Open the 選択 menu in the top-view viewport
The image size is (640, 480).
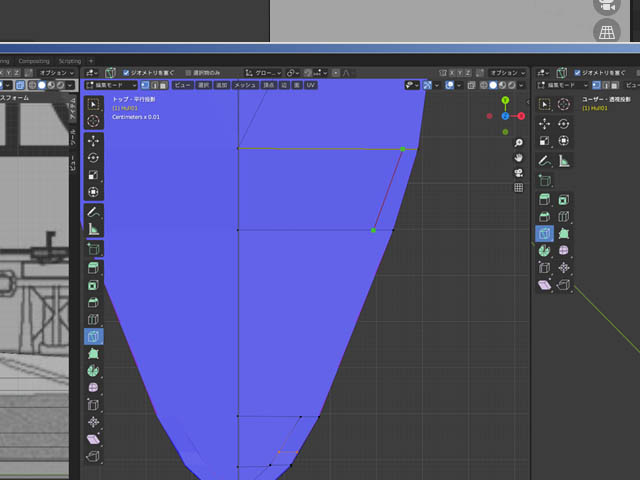(x=203, y=85)
